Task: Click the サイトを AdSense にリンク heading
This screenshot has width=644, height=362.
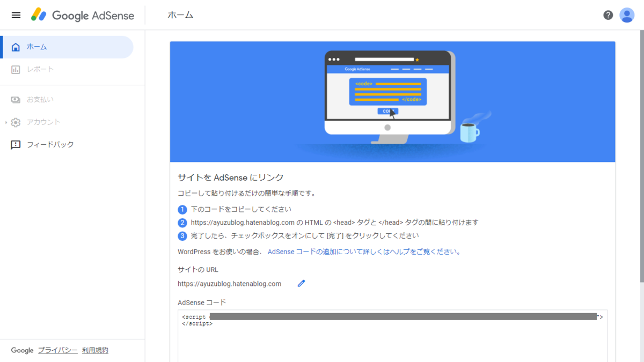Action: pos(231,178)
